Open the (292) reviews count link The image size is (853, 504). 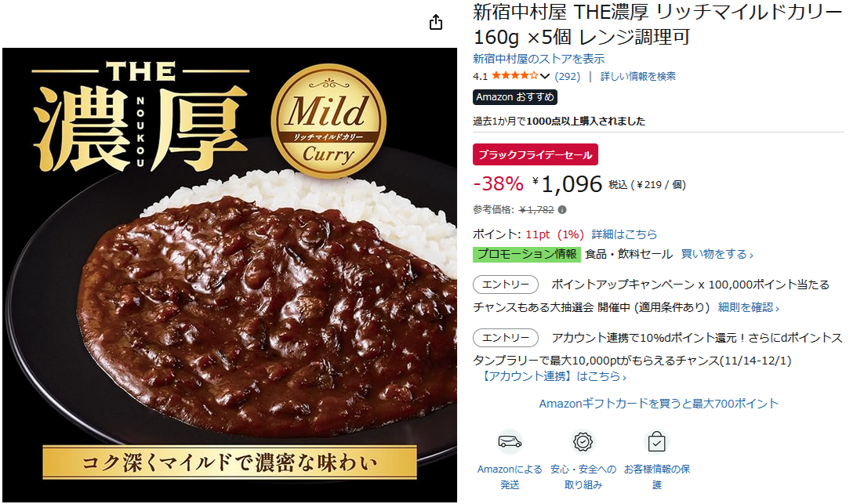(x=568, y=76)
